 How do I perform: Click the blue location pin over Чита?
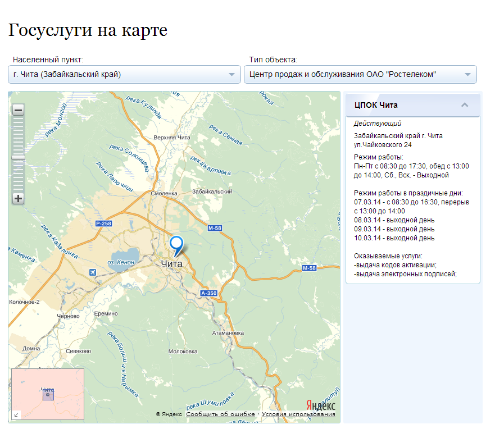[176, 246]
